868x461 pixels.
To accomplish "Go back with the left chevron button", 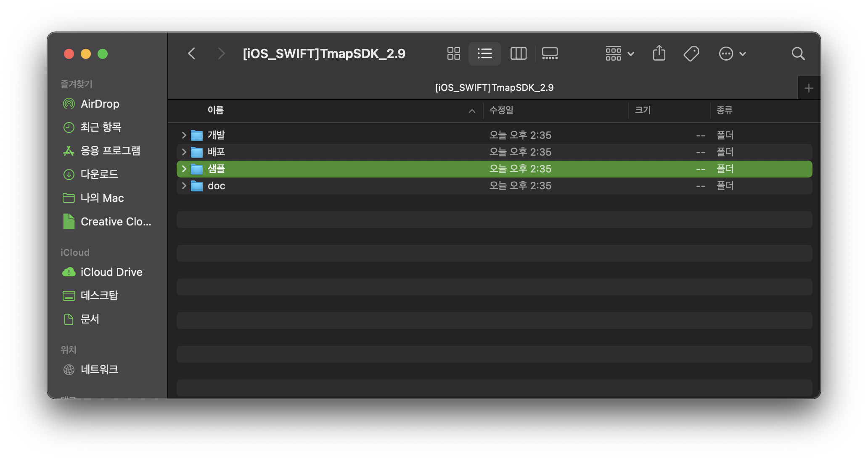I will [x=192, y=53].
